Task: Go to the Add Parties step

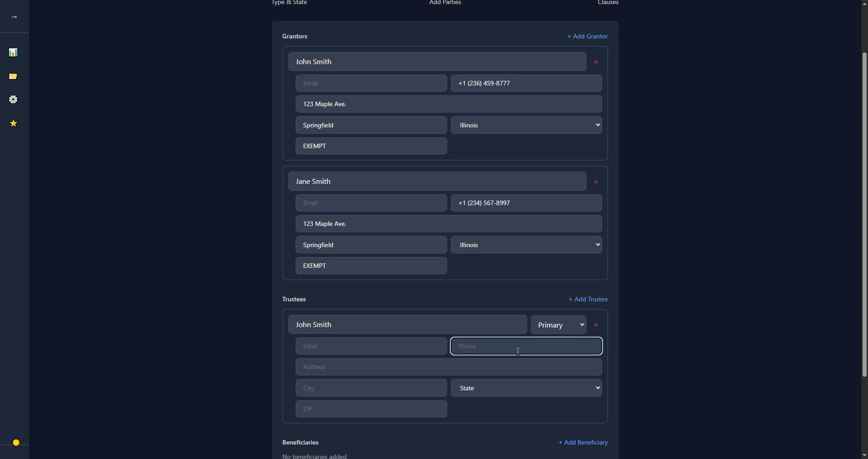Action: coord(445,2)
